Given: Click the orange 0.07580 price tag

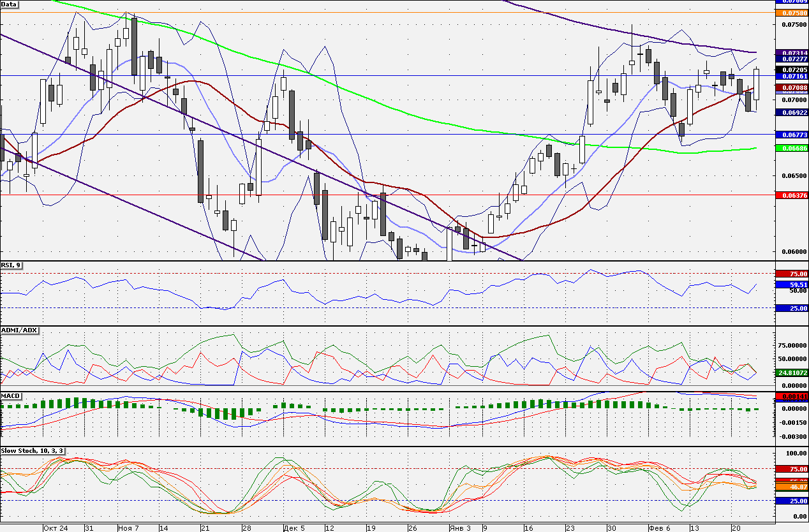Looking at the screenshot, I should [791, 12].
